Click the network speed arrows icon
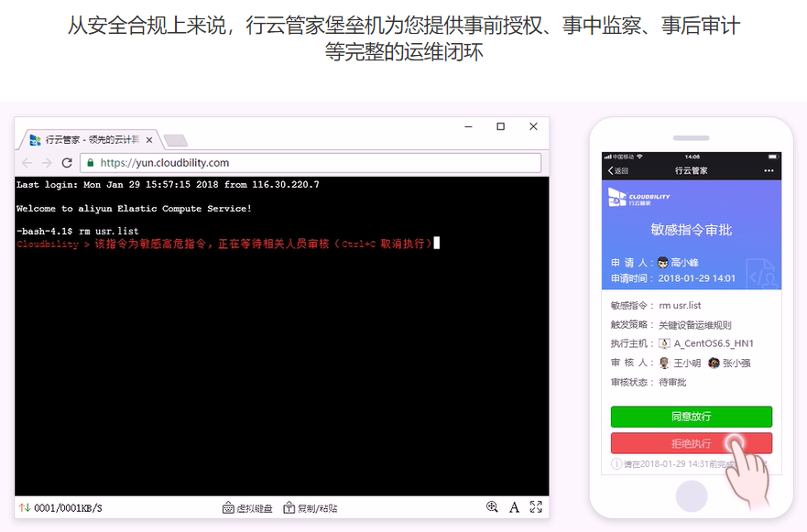Screen dimensions: 807x532 24,508
